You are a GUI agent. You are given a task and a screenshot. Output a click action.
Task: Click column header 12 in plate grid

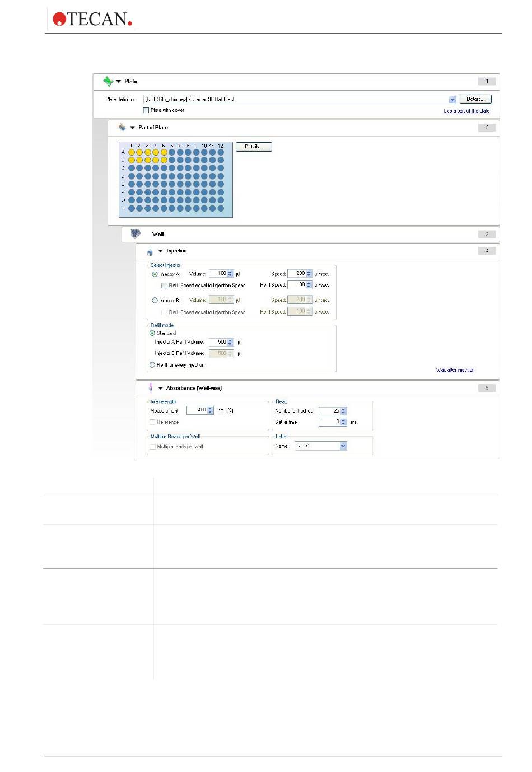click(x=221, y=146)
